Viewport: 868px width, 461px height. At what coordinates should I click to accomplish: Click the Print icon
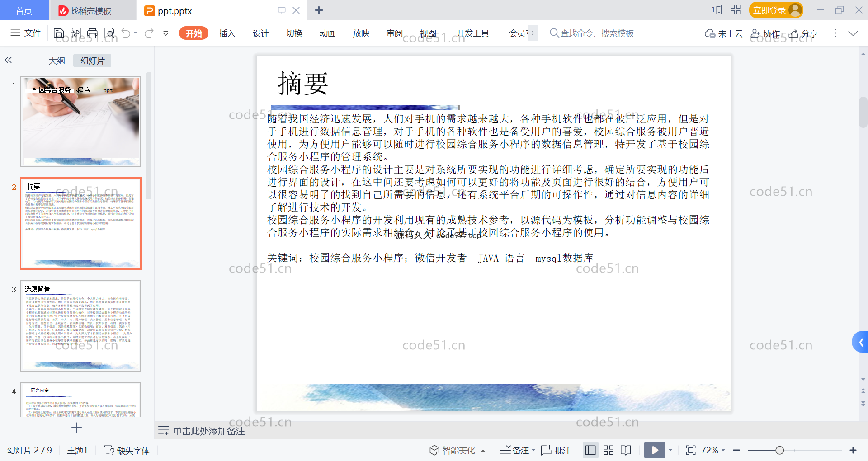point(93,33)
